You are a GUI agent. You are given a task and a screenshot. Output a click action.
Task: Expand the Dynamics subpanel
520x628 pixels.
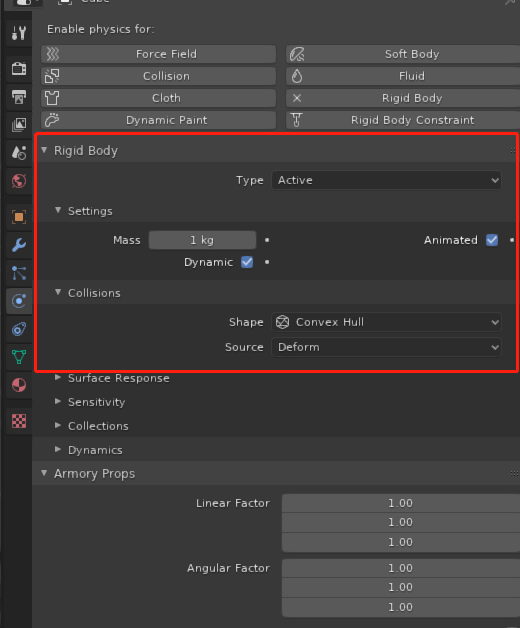(58, 450)
